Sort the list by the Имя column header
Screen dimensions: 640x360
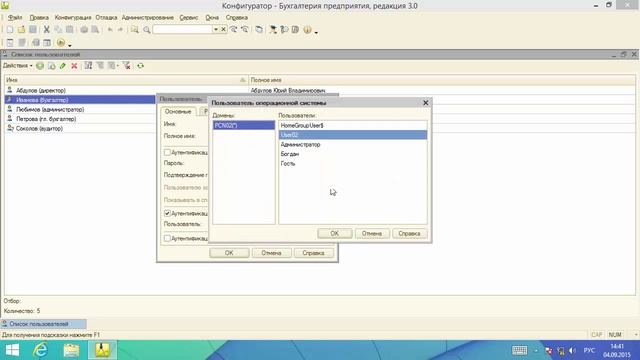126,80
